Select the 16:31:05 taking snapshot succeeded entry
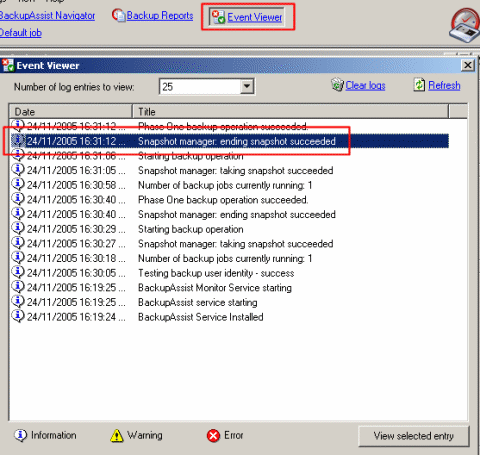 point(229,170)
